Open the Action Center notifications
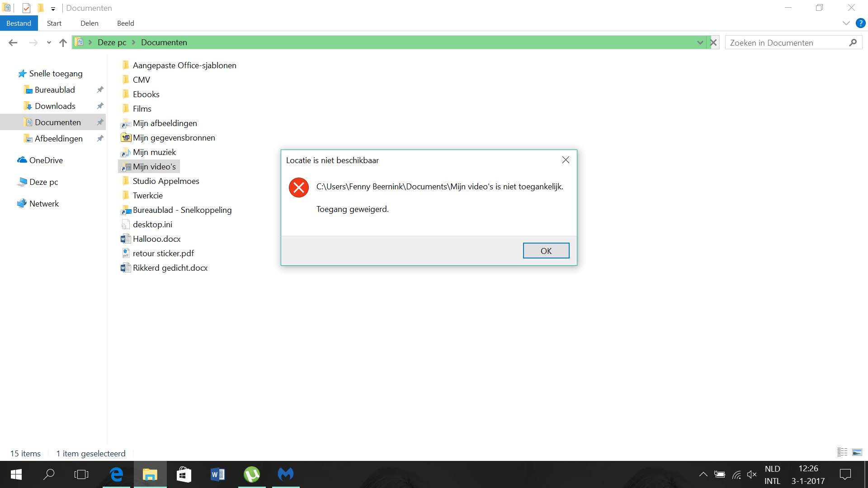 845,474
